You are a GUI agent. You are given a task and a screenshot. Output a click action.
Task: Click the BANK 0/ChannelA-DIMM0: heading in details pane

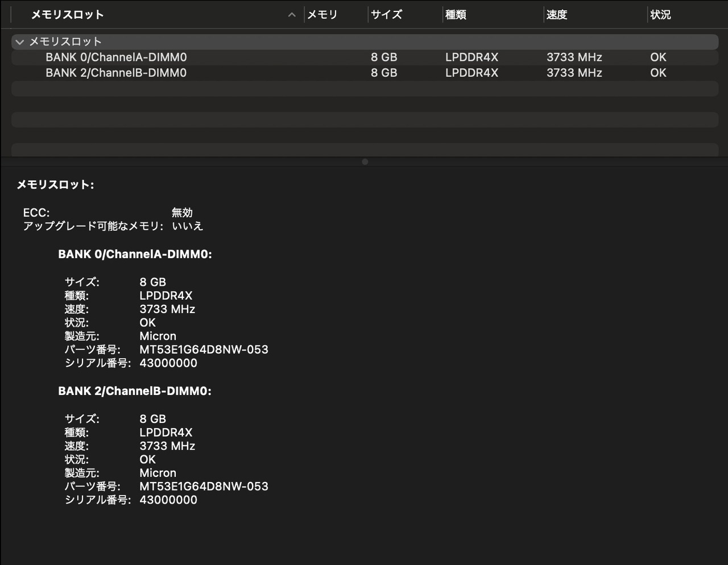coord(135,255)
